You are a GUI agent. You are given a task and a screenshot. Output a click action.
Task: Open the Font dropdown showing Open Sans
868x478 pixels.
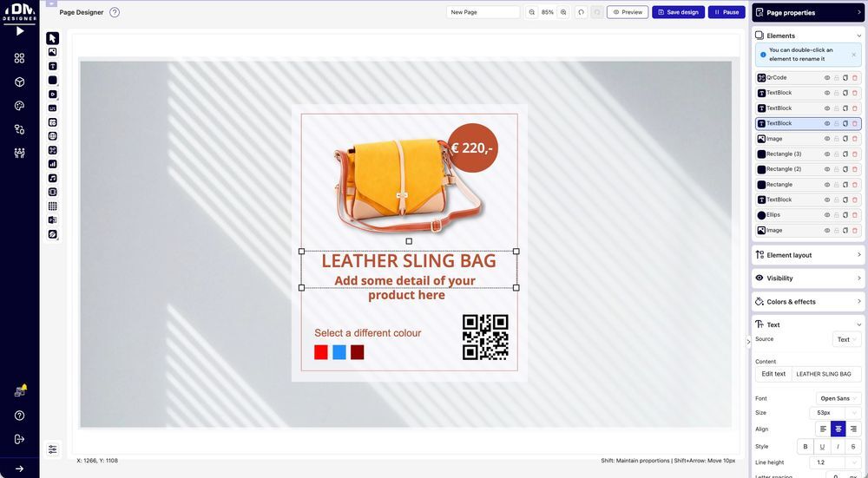coord(838,398)
